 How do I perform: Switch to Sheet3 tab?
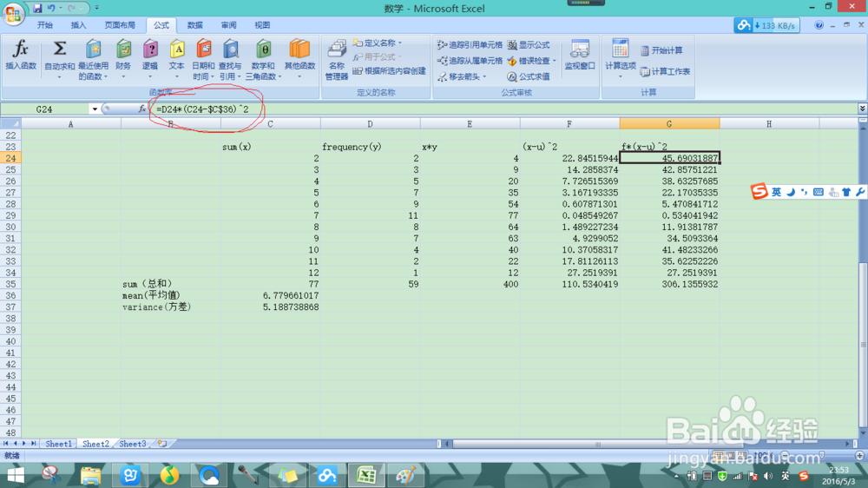pyautogui.click(x=132, y=444)
